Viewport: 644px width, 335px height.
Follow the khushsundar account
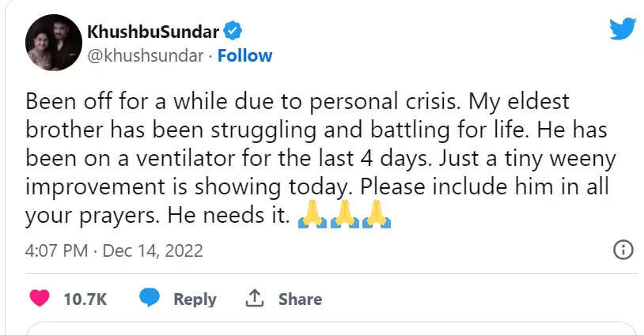pos(244,55)
